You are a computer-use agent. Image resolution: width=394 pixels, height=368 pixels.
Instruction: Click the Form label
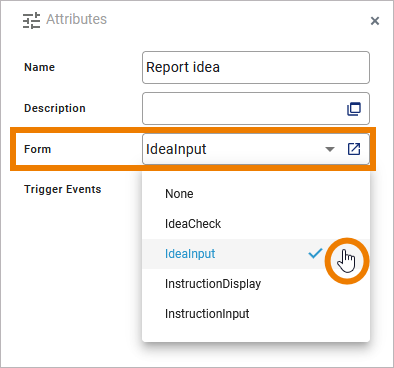(x=37, y=149)
